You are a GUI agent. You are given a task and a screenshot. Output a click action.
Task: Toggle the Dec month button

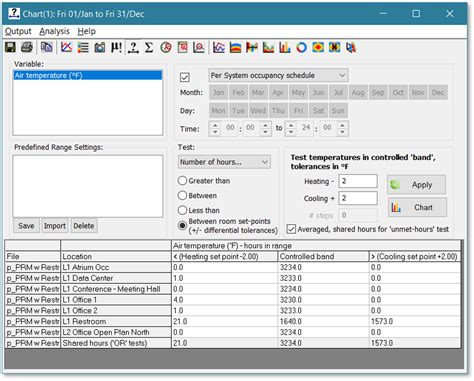pos(438,92)
